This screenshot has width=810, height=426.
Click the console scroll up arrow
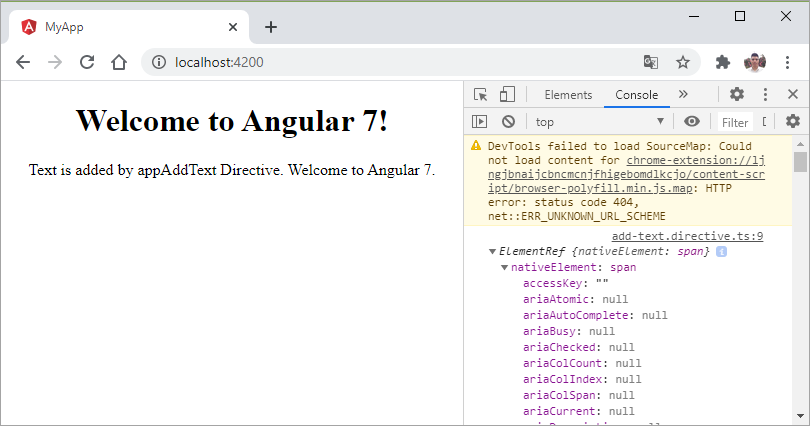[x=800, y=144]
